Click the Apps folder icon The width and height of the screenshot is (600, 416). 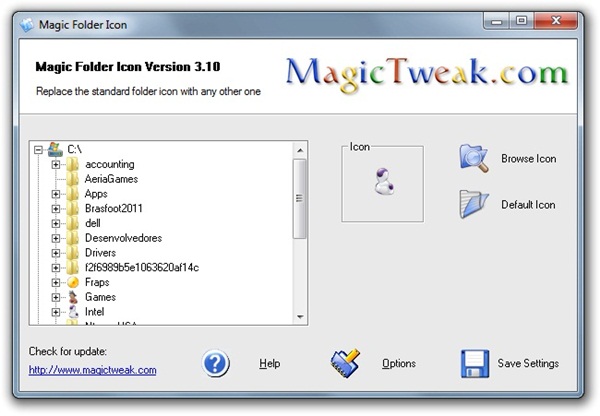point(72,194)
